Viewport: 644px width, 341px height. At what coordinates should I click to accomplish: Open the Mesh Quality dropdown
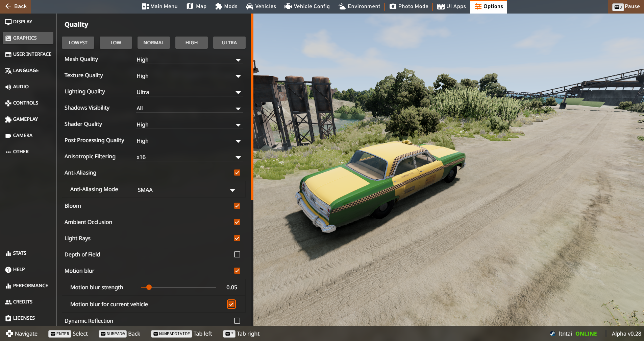[x=189, y=60]
